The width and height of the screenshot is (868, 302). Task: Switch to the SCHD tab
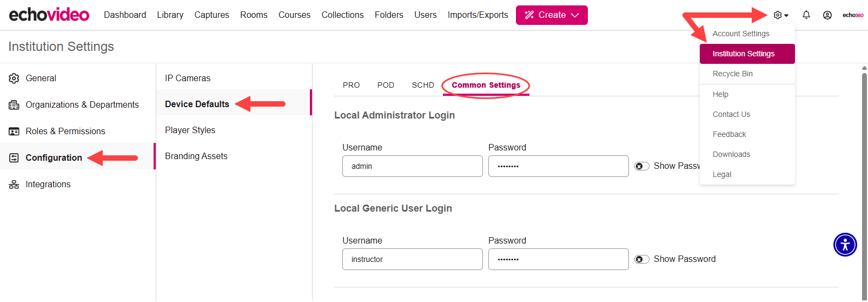coord(423,85)
